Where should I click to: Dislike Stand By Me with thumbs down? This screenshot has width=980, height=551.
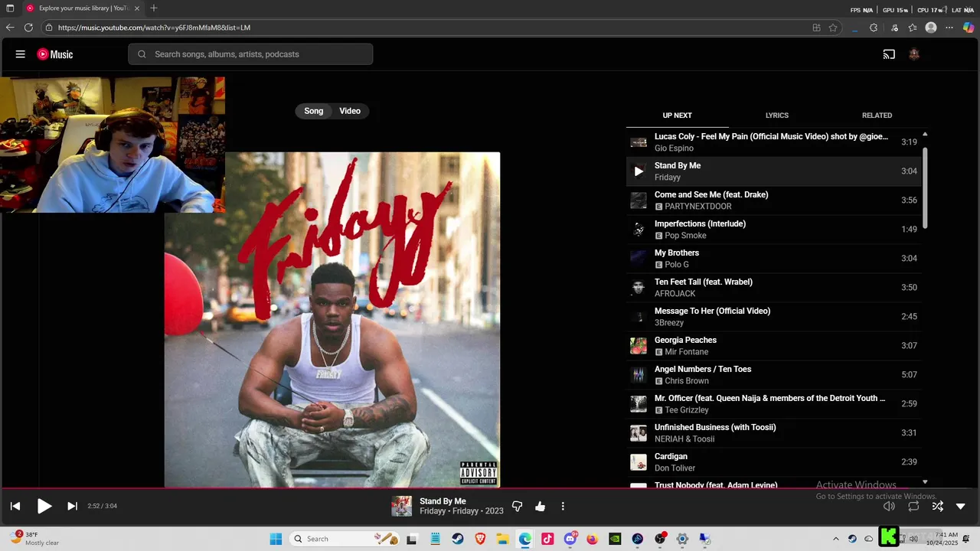517,506
